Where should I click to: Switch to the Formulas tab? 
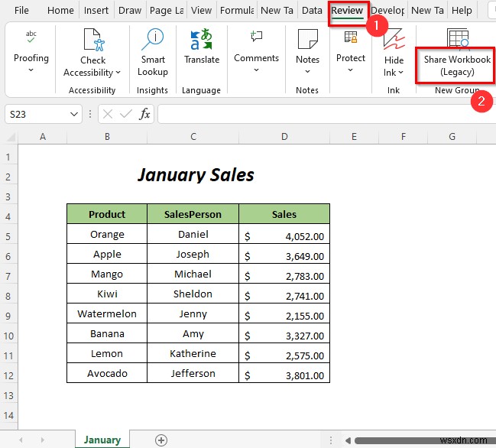(x=237, y=11)
